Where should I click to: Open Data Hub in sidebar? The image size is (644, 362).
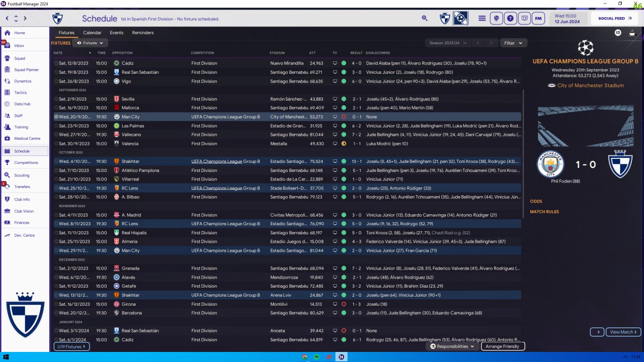(25, 104)
